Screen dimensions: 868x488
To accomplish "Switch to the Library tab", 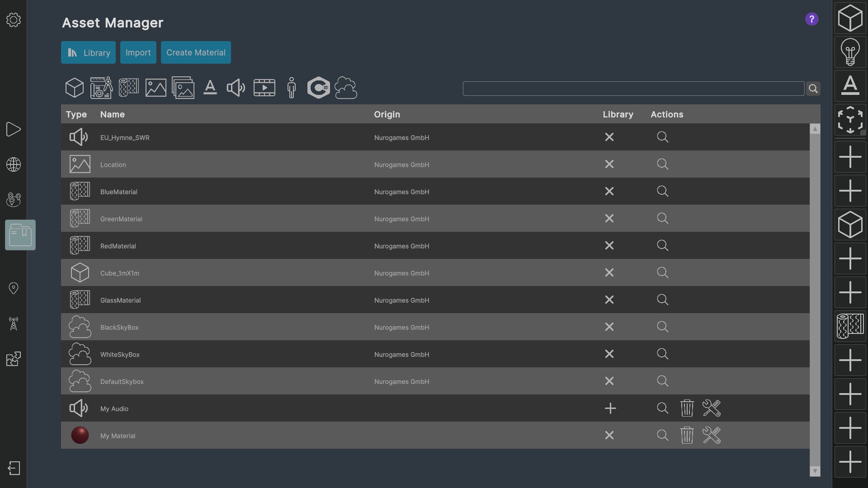I will tap(88, 52).
